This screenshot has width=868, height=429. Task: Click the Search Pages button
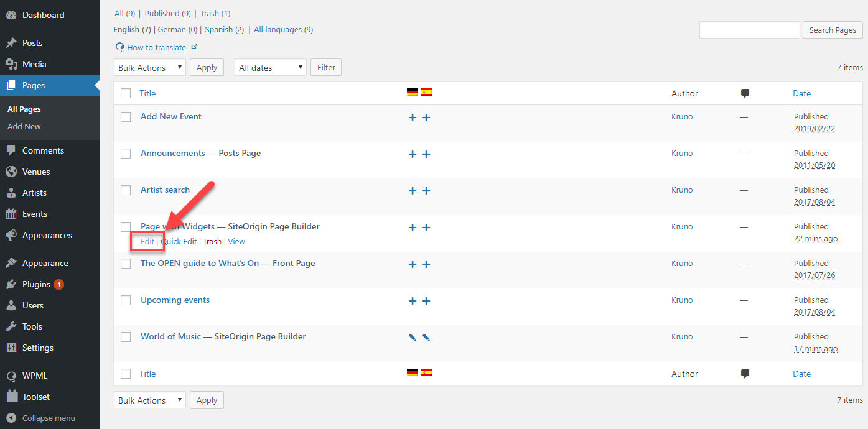coord(833,30)
